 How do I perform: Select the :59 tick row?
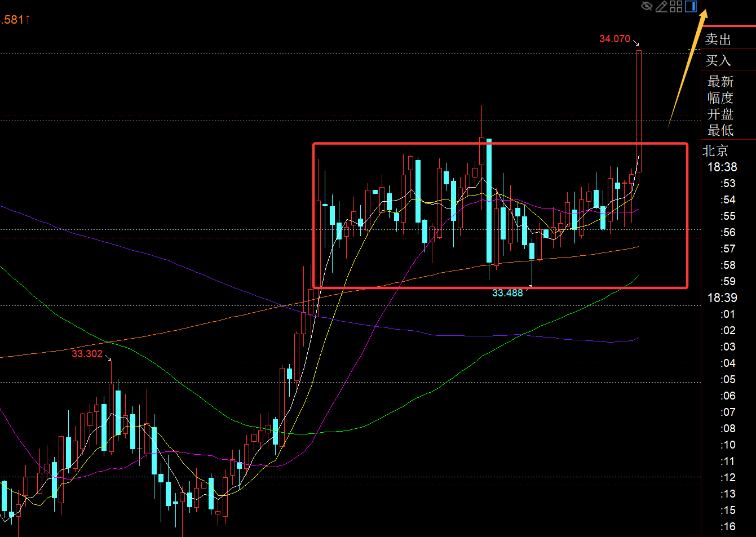point(728,282)
